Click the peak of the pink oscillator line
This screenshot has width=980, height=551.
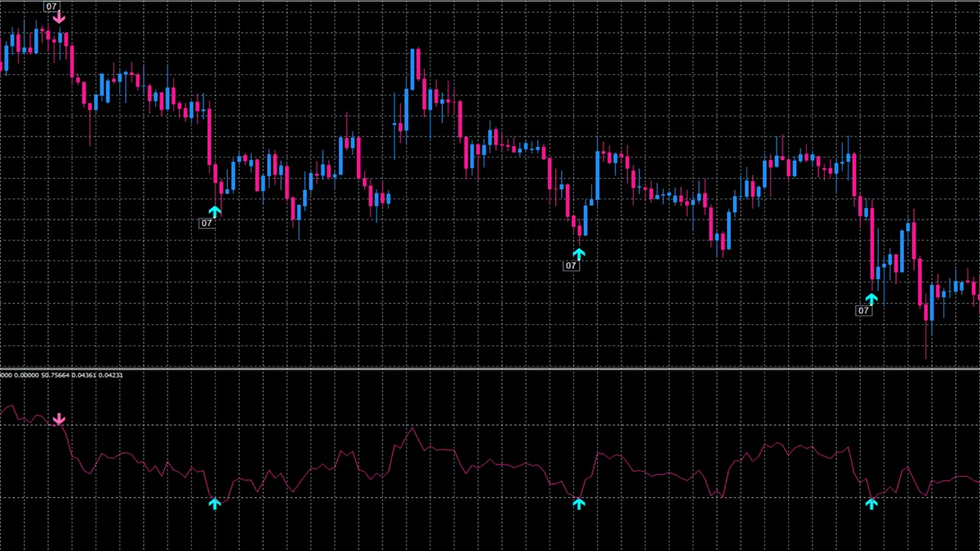pos(412,429)
